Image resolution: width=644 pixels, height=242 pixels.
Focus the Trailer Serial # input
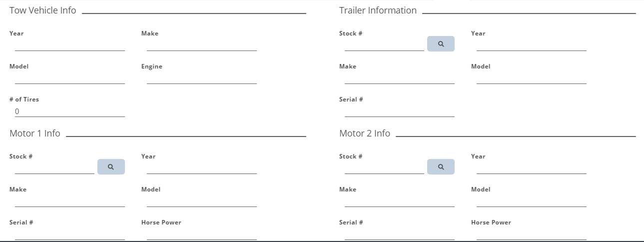click(x=400, y=111)
